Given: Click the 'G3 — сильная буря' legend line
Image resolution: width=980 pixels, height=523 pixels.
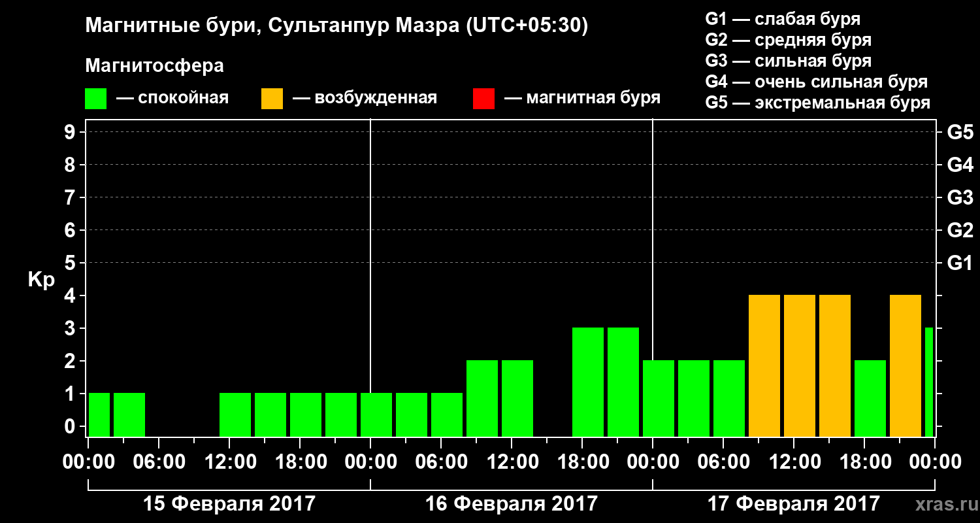Looking at the screenshot, I should [789, 61].
